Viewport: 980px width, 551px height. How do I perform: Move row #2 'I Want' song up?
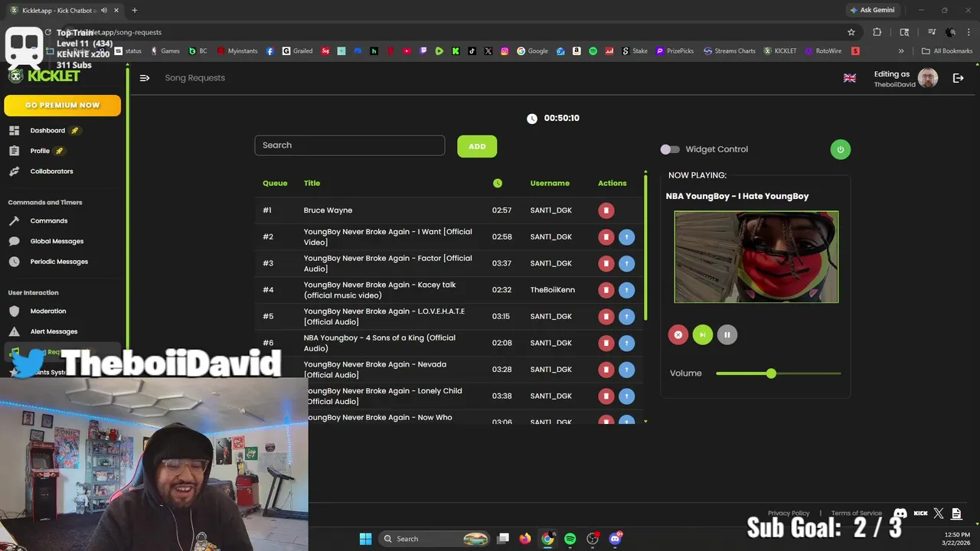pos(626,237)
